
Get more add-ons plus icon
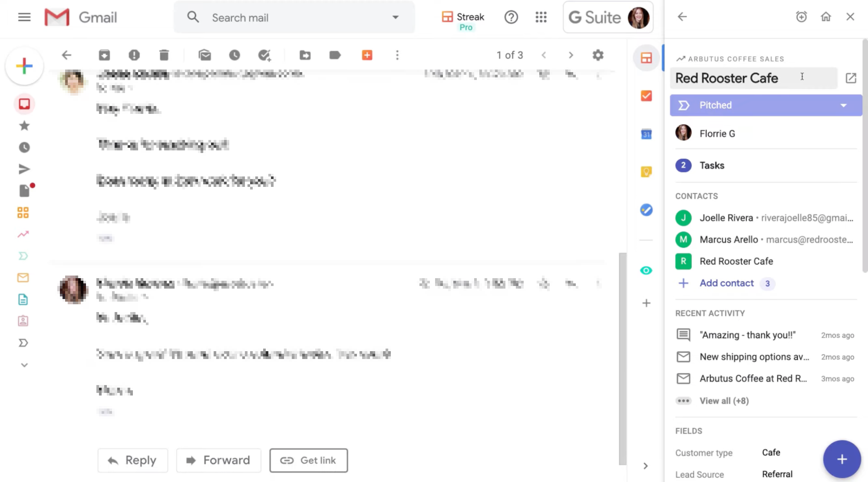click(x=646, y=303)
